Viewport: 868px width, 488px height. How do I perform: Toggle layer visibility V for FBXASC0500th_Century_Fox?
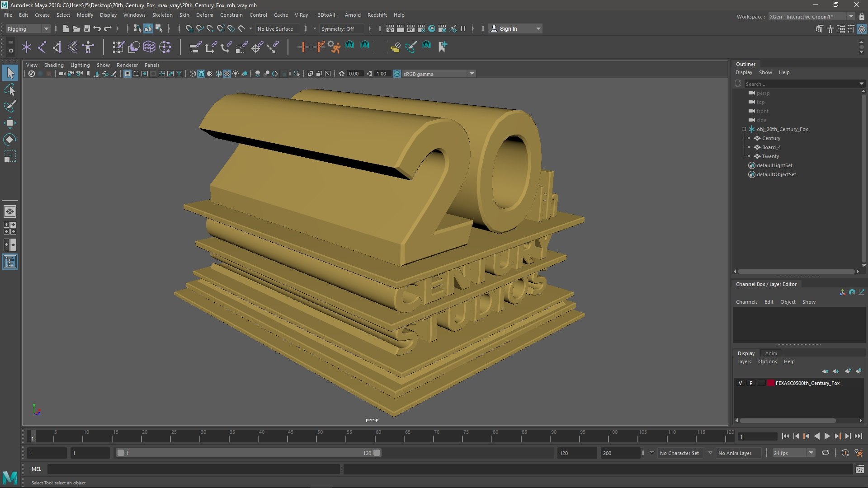740,383
